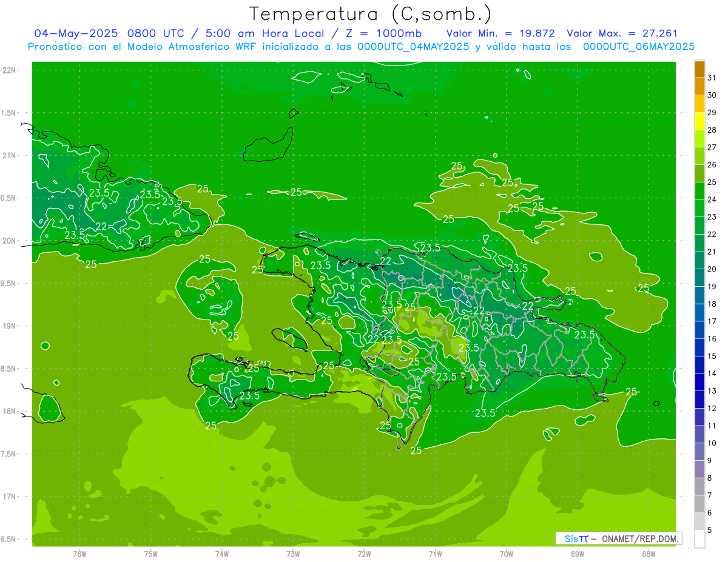Select the date text "04-May-2025 0800 UTC"

tap(109, 33)
